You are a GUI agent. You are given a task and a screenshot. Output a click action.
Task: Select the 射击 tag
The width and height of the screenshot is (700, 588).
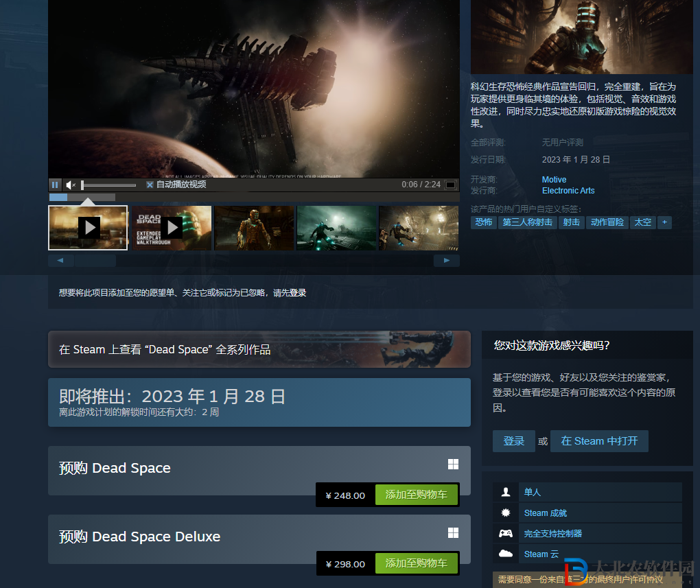[x=572, y=222]
